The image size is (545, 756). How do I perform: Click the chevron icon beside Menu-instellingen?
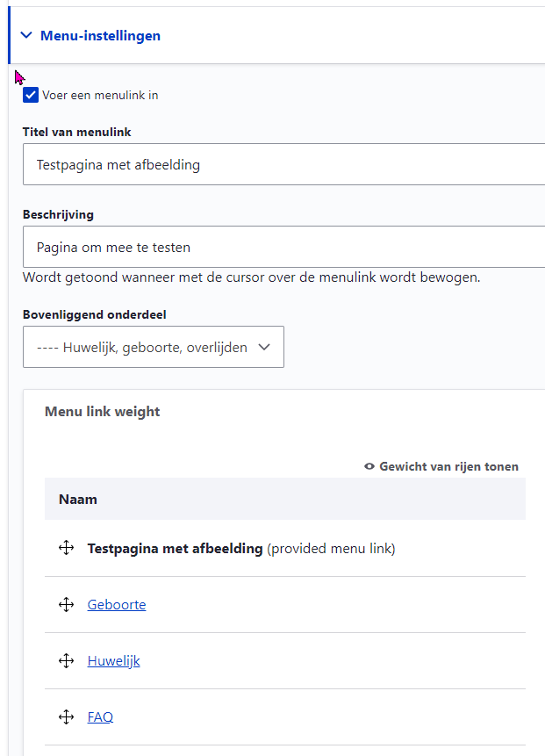point(25,36)
